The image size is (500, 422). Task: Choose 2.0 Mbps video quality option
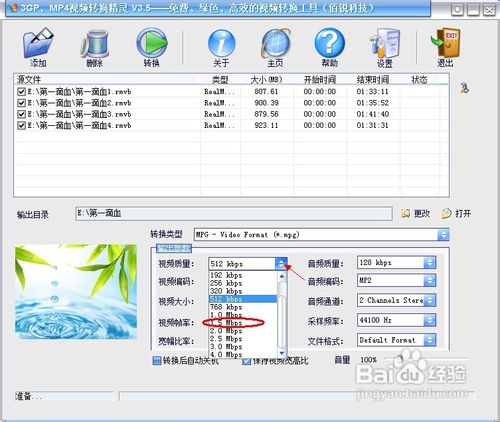coord(243,331)
